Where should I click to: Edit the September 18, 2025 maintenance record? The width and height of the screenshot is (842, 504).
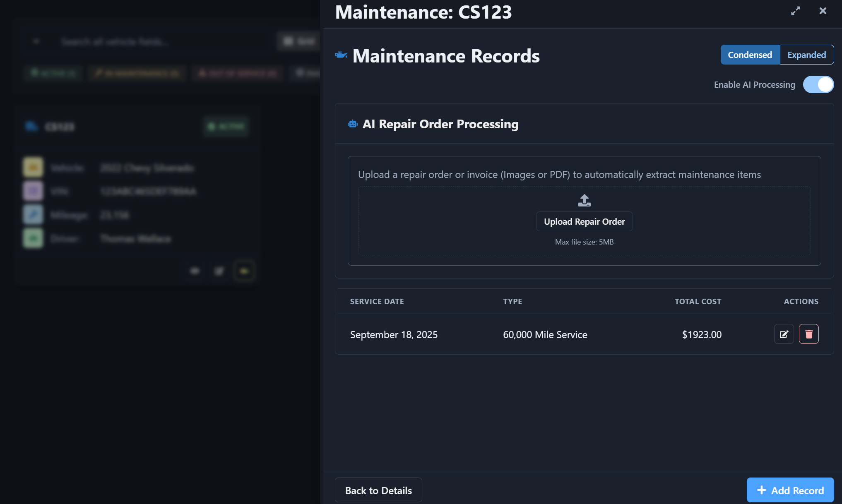(784, 334)
